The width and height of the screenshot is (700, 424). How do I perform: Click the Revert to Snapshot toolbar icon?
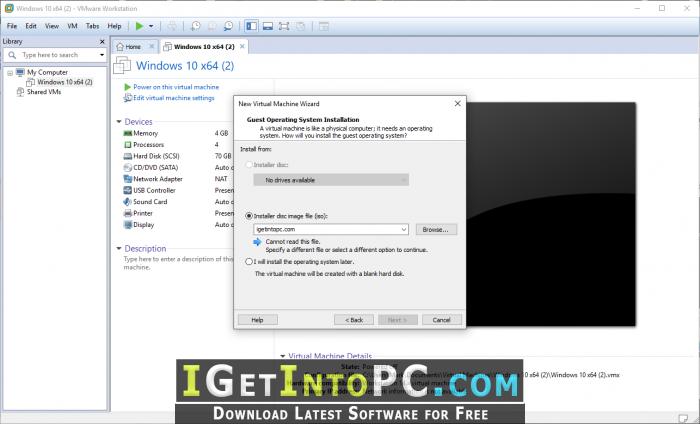212,26
